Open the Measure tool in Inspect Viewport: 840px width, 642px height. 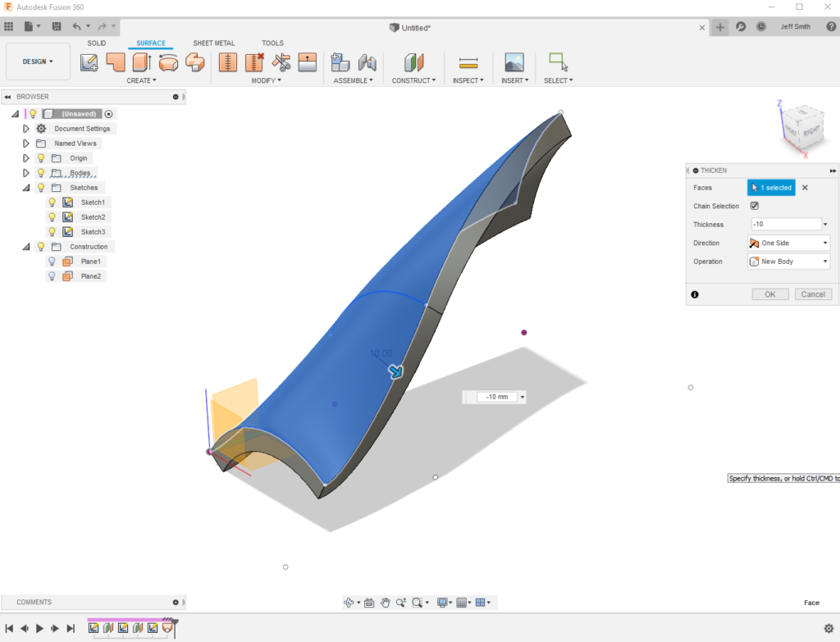click(468, 62)
